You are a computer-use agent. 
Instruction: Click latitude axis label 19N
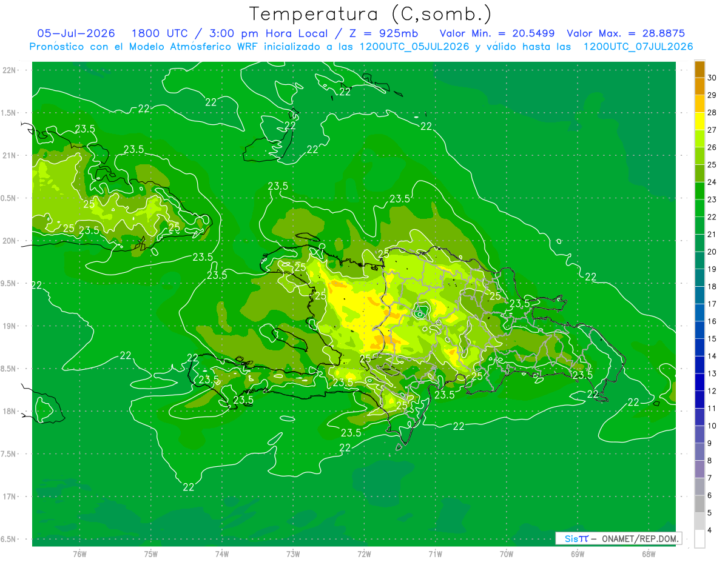[x=10, y=326]
